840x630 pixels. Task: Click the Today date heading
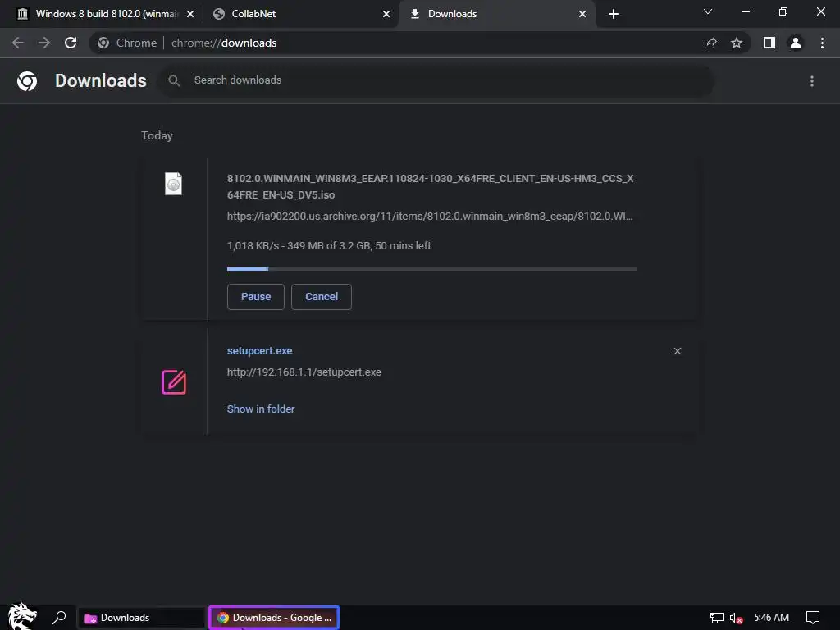(x=157, y=135)
